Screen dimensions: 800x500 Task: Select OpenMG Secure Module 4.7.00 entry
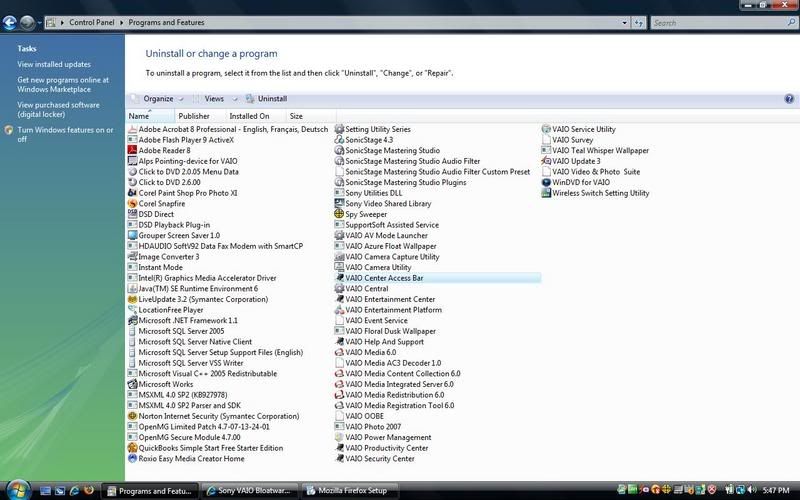184,437
